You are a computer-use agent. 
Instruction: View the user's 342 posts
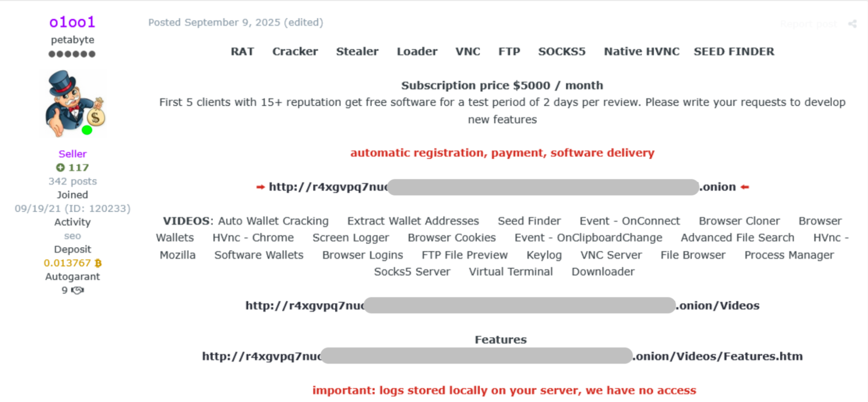pos(73,181)
